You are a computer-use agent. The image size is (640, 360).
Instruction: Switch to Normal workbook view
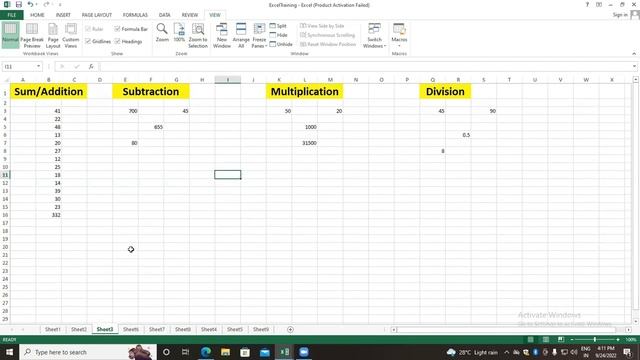tap(10, 35)
